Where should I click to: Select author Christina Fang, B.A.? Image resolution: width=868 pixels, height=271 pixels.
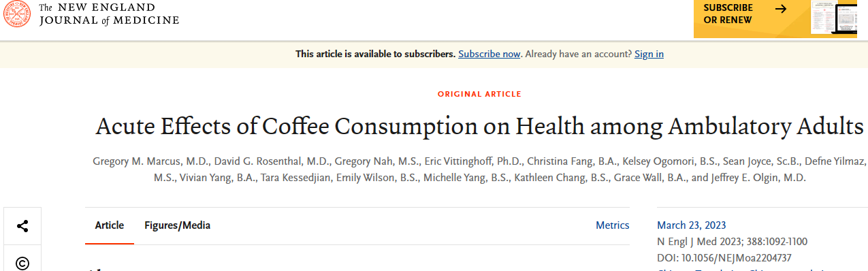coord(562,161)
